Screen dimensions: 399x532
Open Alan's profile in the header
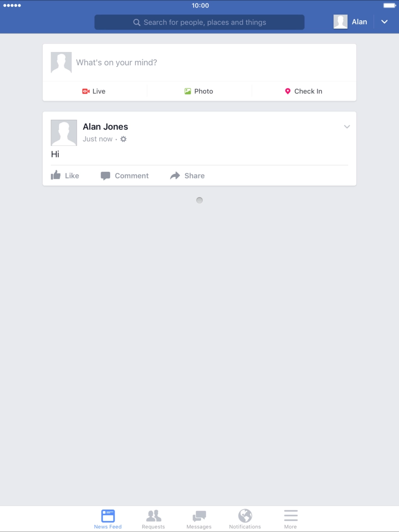[x=351, y=22]
